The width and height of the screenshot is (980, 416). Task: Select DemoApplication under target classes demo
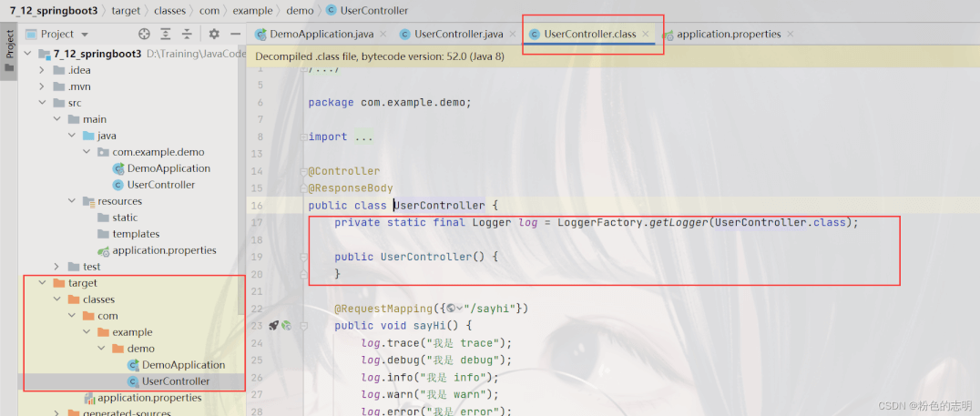pos(182,365)
